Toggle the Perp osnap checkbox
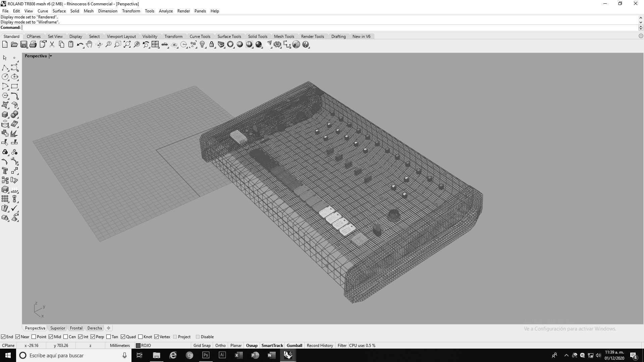 (93, 337)
